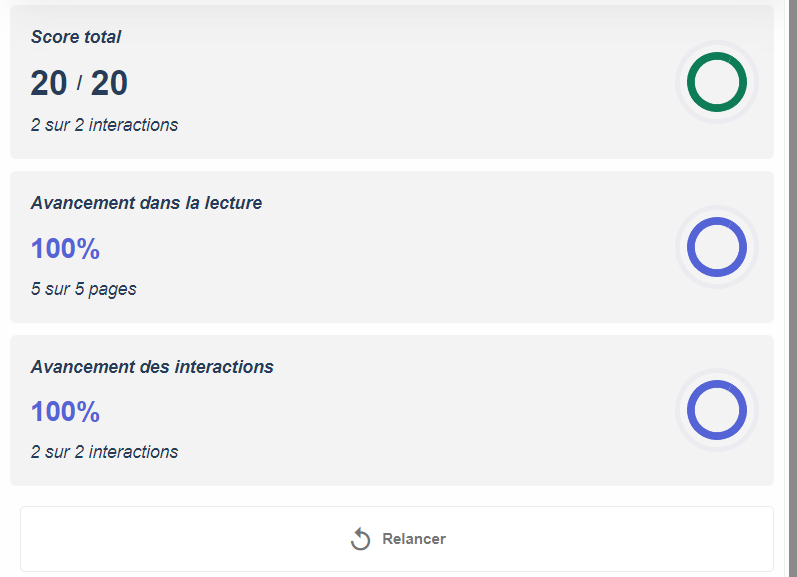Click the circular arrow Relancer icon
The height and width of the screenshot is (577, 797).
(360, 539)
